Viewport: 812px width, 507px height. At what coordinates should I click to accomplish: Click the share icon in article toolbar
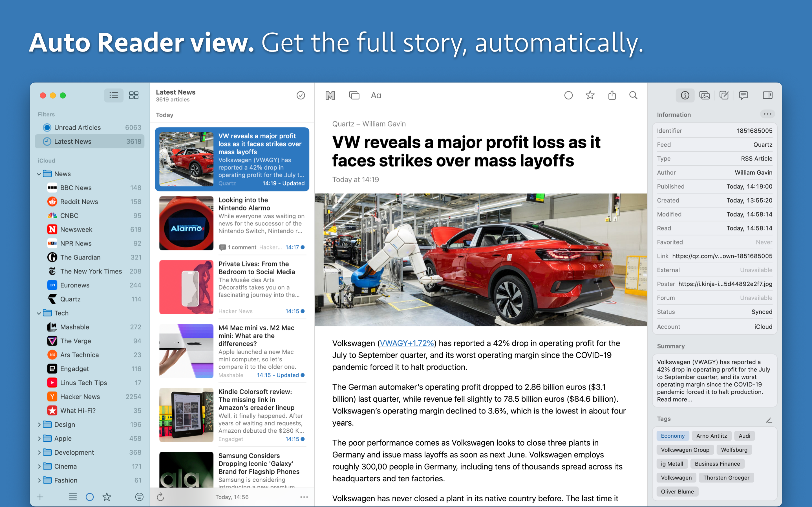612,95
